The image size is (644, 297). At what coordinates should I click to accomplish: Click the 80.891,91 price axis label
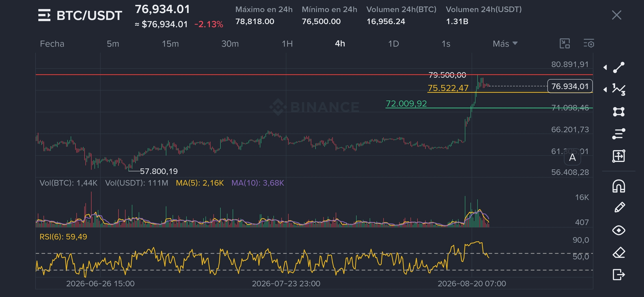click(570, 64)
